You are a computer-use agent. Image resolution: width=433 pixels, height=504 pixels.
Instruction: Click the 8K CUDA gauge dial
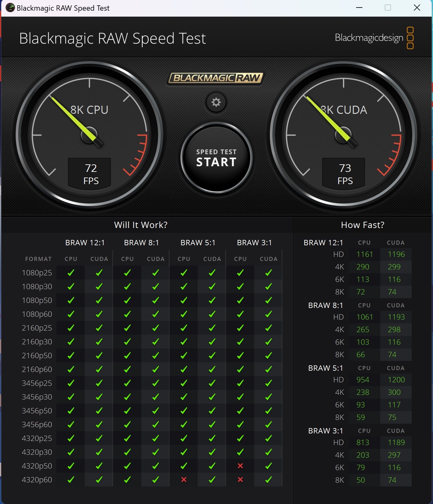[x=344, y=135]
